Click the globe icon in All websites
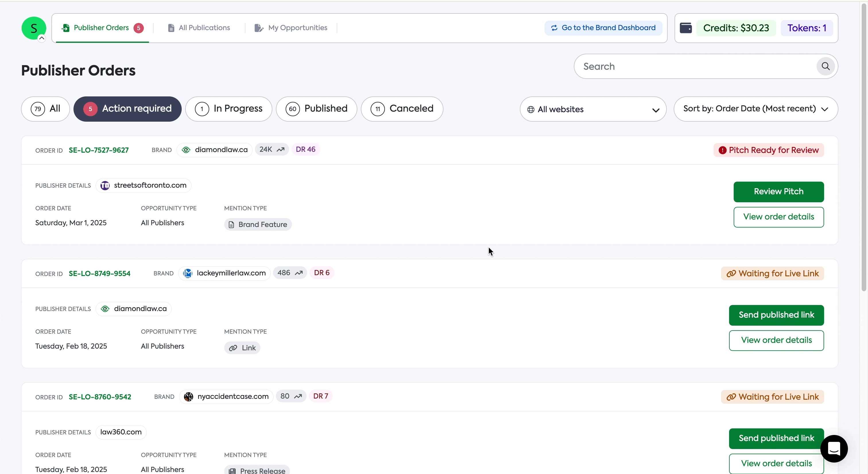Viewport: 868px width, 474px height. 531,110
